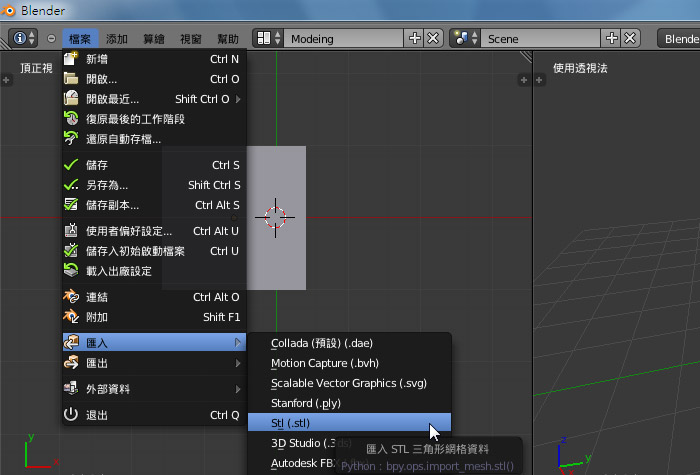Image resolution: width=700 pixels, height=475 pixels.
Task: Import Collada (預設) (.dae) file
Action: [x=350, y=343]
